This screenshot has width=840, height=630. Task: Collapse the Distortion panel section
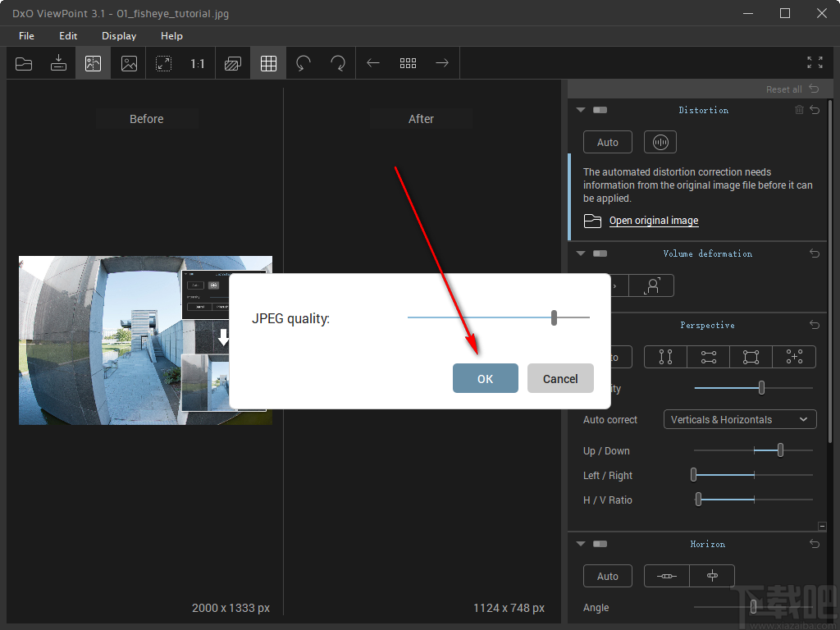coord(581,110)
